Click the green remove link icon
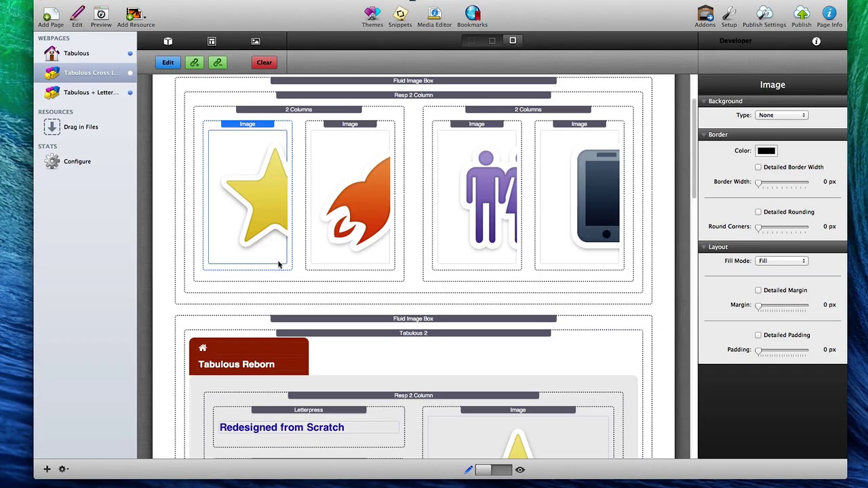868x488 pixels. pyautogui.click(x=218, y=62)
